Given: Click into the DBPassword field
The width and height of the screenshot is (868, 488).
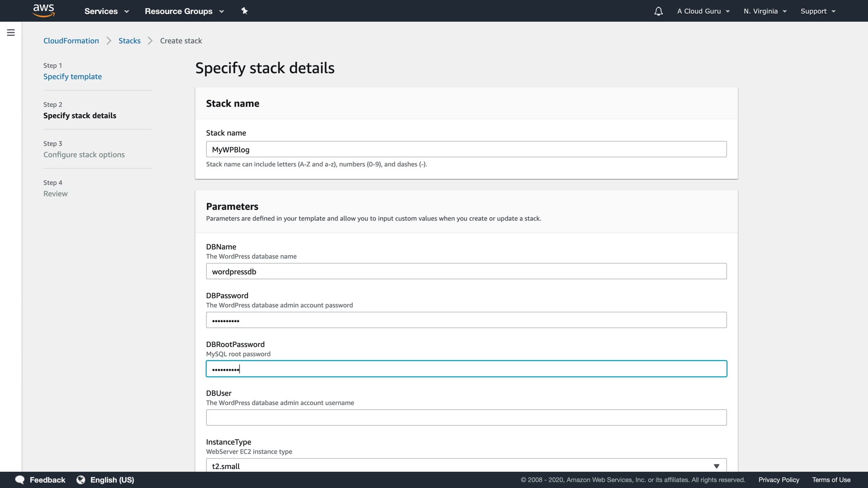Looking at the screenshot, I should [466, 320].
